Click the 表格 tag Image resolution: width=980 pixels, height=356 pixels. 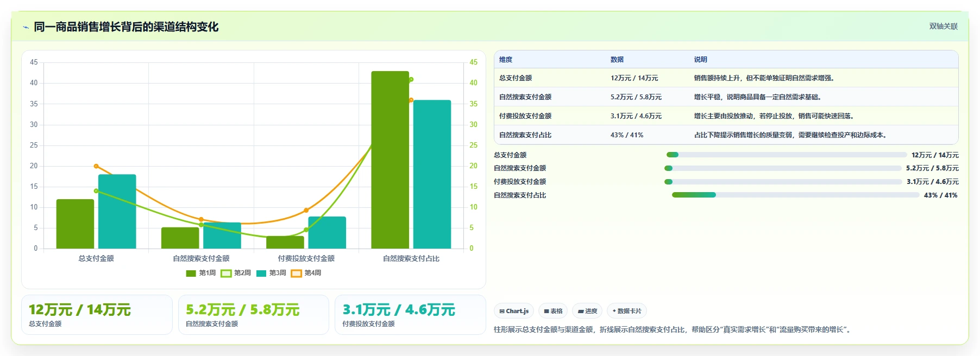click(553, 311)
